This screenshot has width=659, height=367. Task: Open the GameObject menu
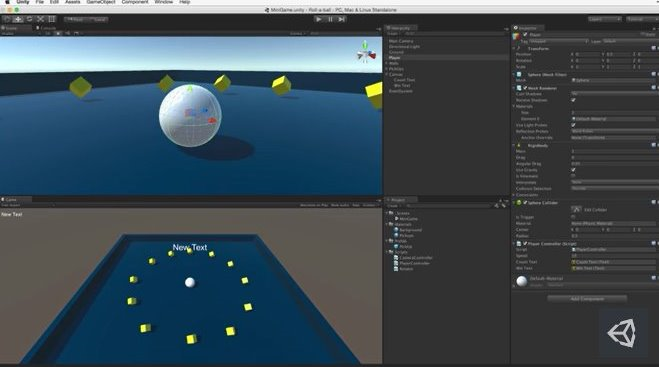pos(101,2)
